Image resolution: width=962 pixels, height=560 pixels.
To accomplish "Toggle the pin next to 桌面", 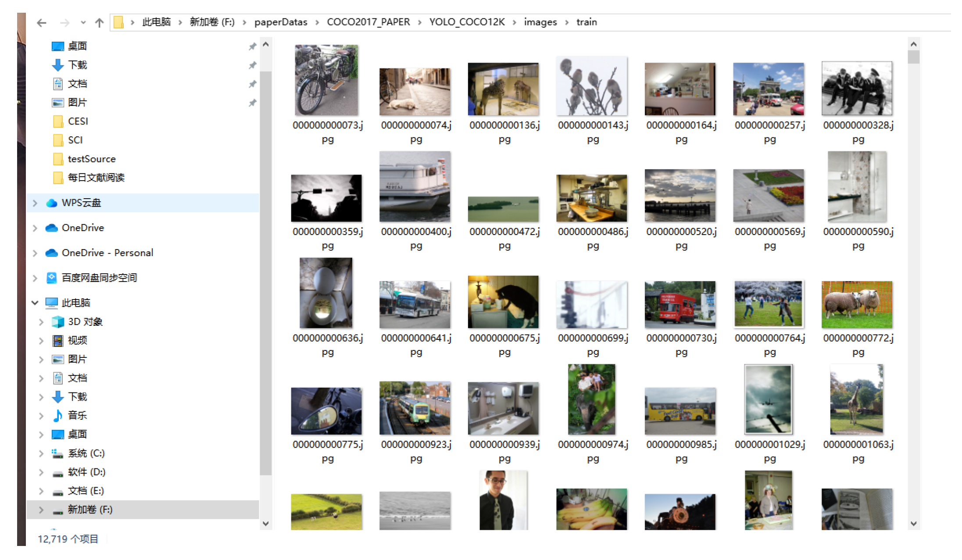I will [252, 46].
